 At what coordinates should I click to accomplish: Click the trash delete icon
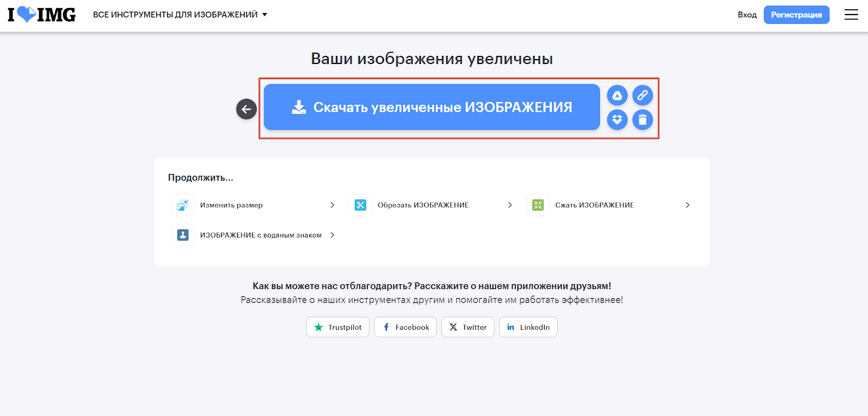642,120
